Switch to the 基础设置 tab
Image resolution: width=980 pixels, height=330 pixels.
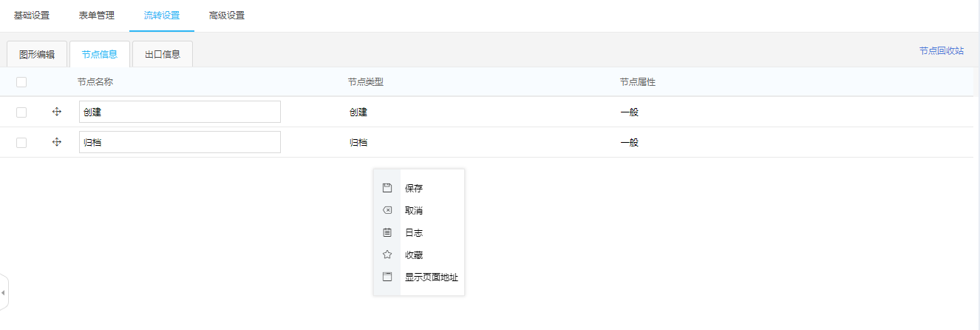[x=32, y=16]
